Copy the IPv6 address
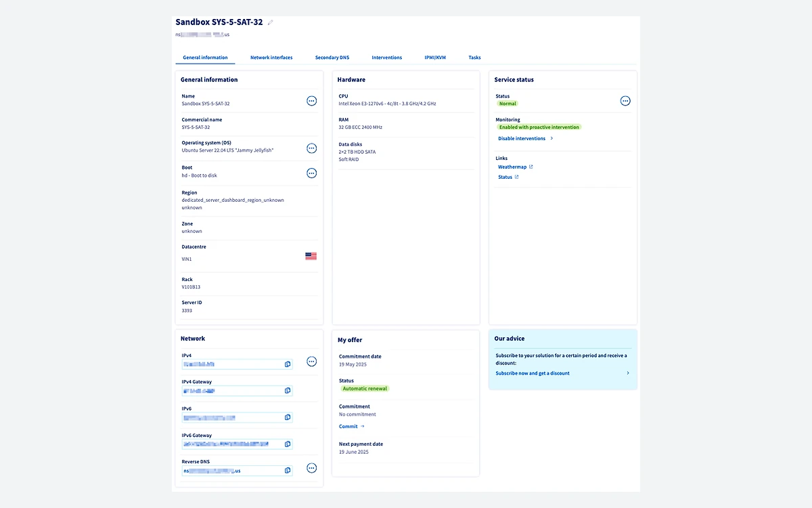The height and width of the screenshot is (508, 812). 288,417
